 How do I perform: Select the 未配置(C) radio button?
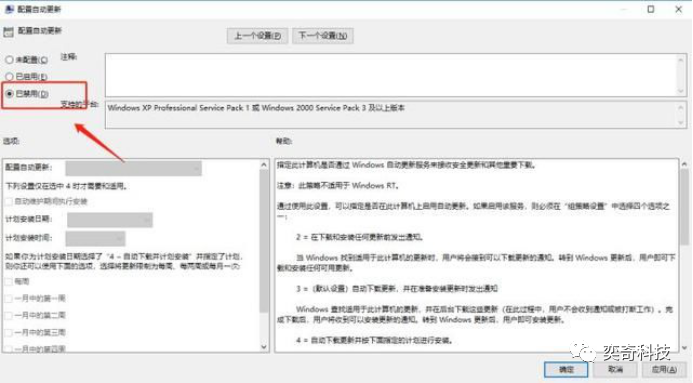coord(9,60)
